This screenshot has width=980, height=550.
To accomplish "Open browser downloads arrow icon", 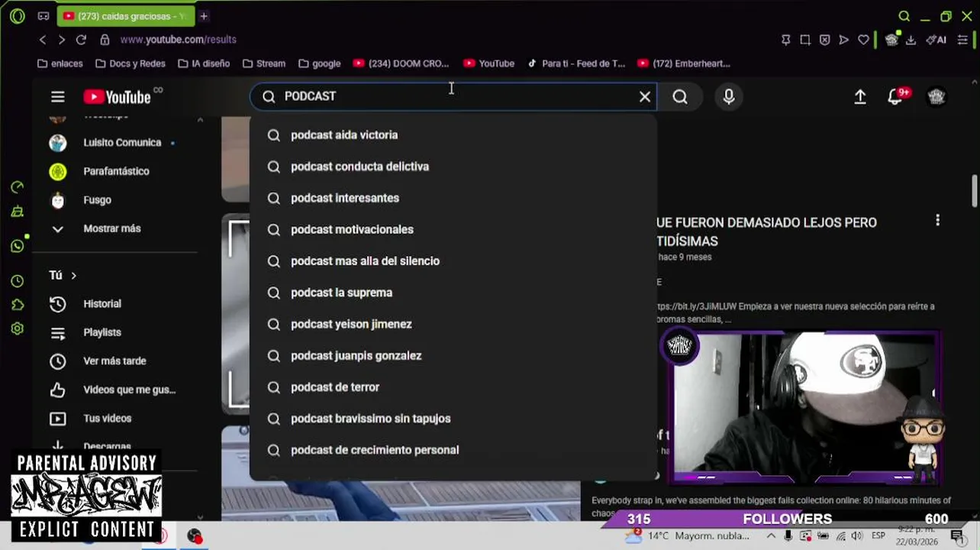I will (x=911, y=40).
